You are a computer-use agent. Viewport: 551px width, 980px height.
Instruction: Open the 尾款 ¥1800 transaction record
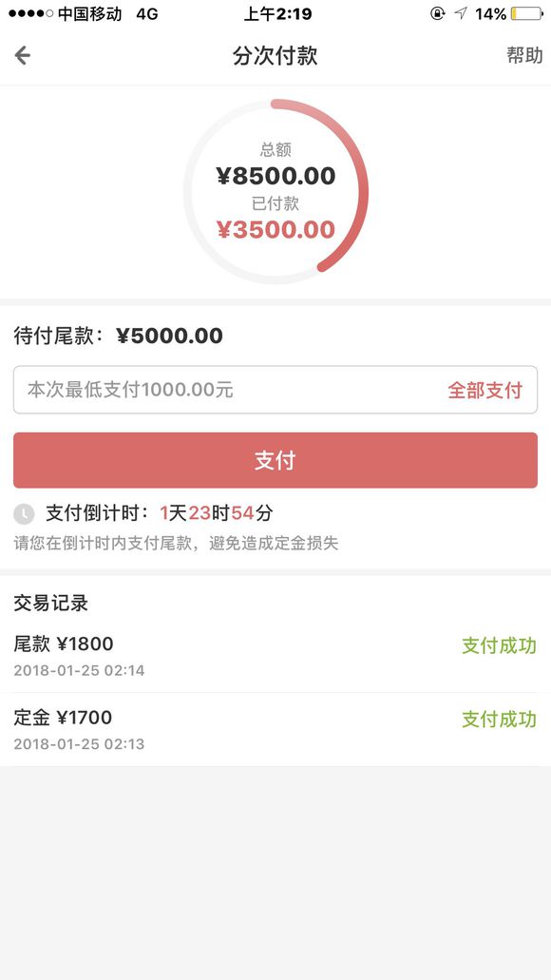click(x=275, y=656)
